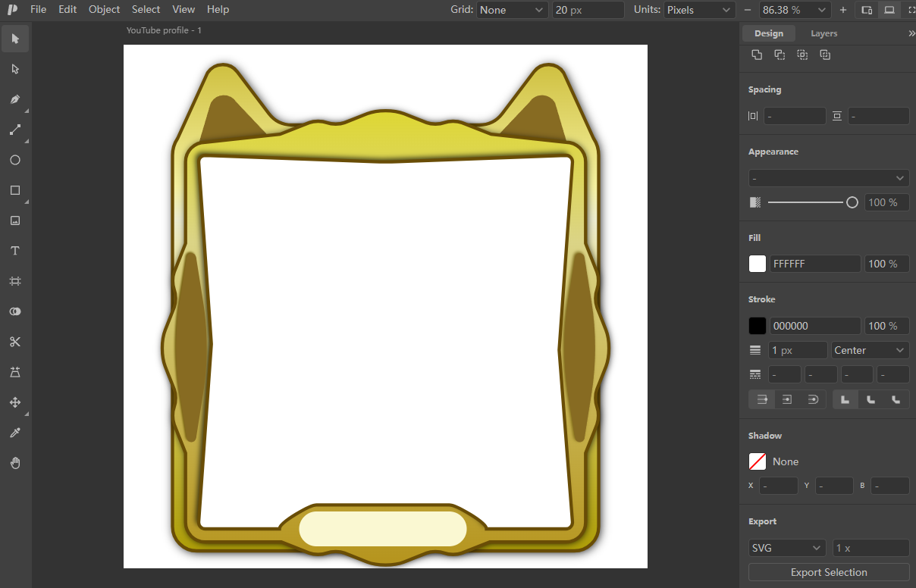Image resolution: width=916 pixels, height=588 pixels.
Task: Select the Eyedropper tool
Action: (x=15, y=433)
